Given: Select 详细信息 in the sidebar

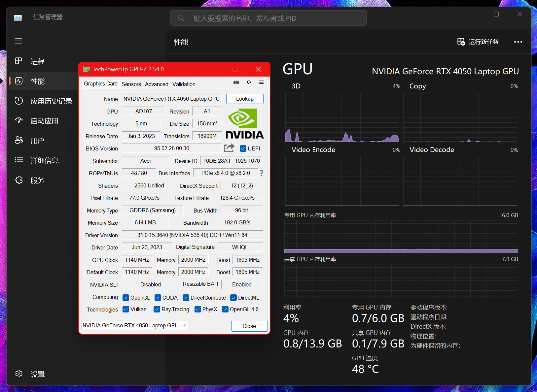Looking at the screenshot, I should (44, 160).
